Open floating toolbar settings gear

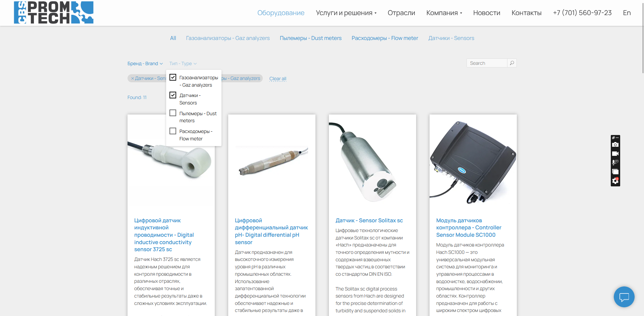click(615, 181)
